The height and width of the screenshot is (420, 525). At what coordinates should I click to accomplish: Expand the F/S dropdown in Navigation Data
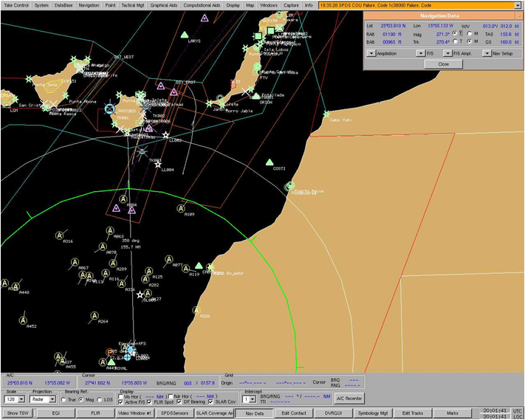[x=421, y=54]
